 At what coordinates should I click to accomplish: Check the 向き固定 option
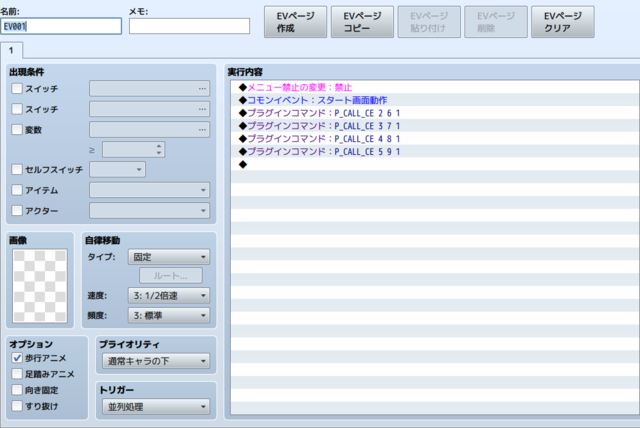point(17,390)
